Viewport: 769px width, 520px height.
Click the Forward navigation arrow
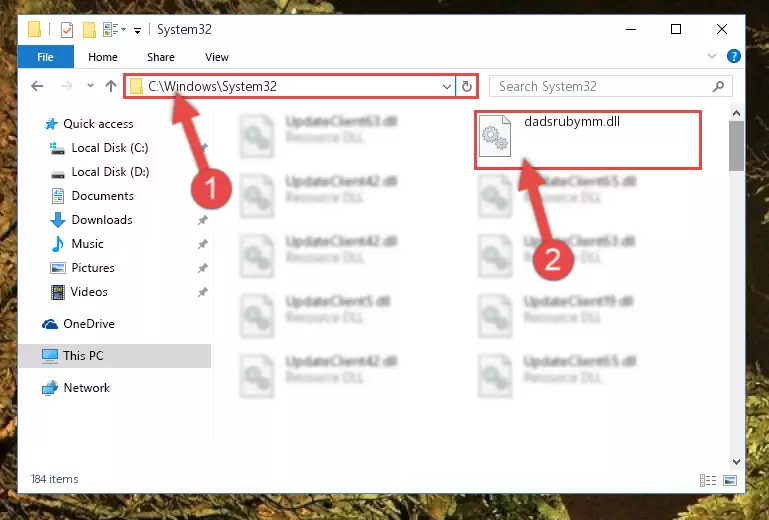66,86
